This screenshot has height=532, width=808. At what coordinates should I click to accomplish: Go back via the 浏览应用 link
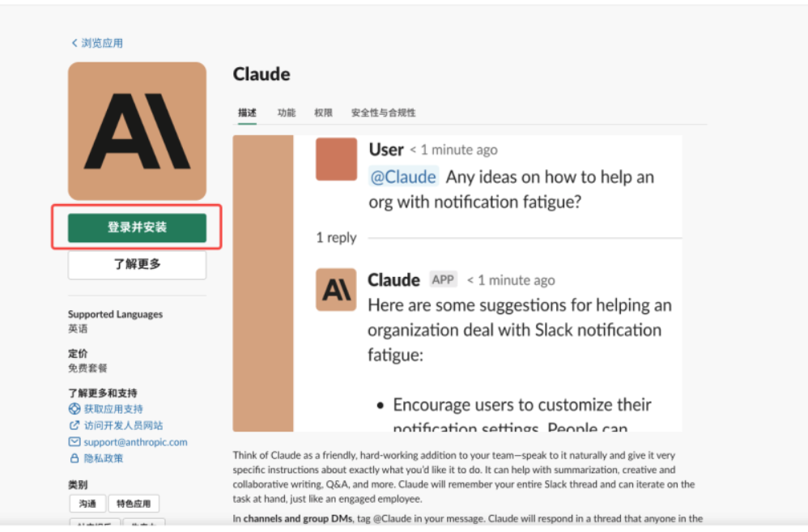[102, 43]
